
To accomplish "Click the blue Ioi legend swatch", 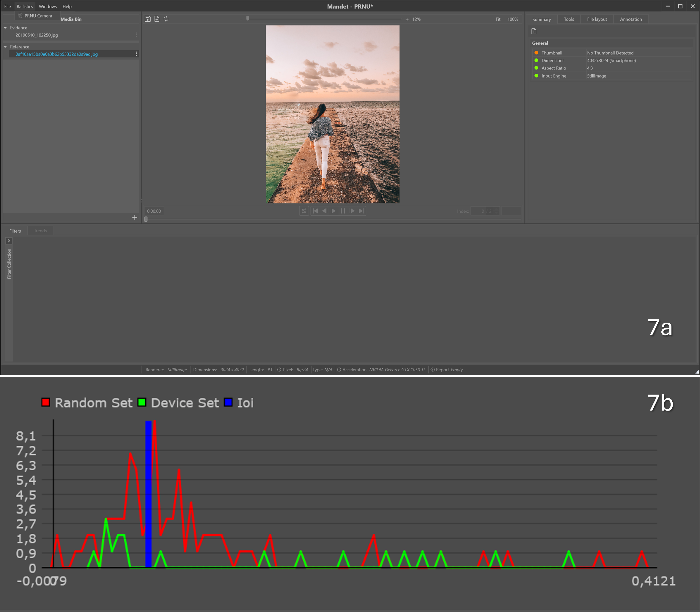I will click(x=228, y=402).
